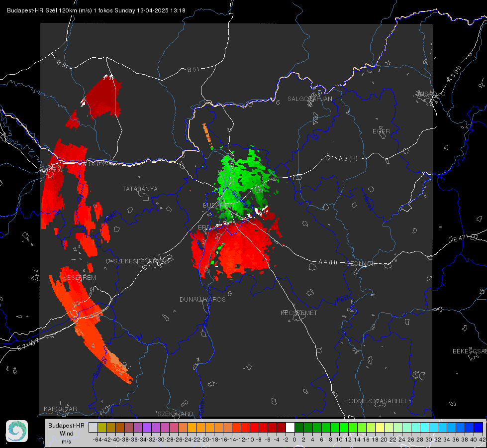Click the ÉRD town label

(x=204, y=227)
